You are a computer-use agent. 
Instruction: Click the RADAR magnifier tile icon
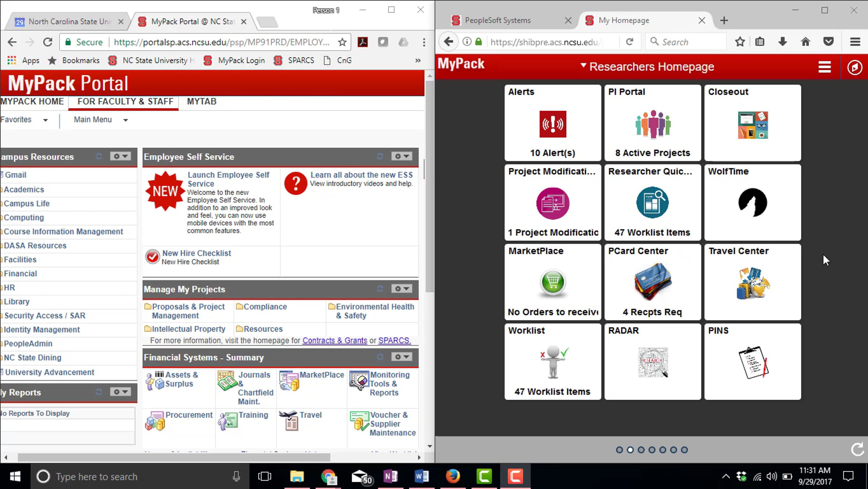pyautogui.click(x=653, y=362)
